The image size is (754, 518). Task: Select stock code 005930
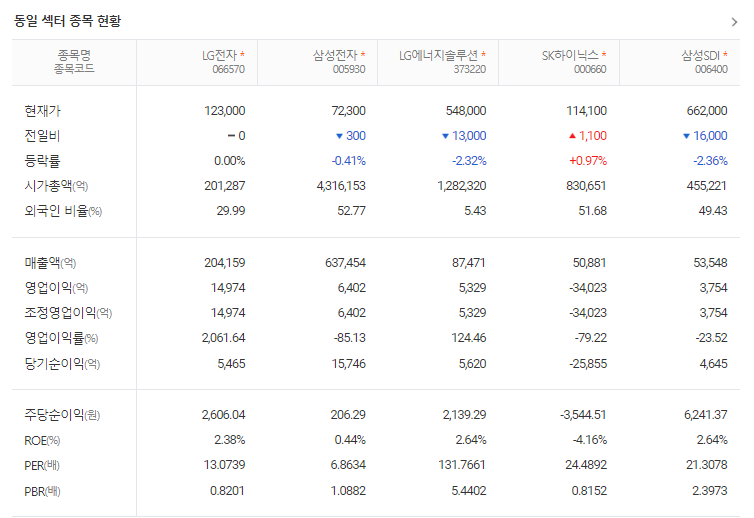click(349, 69)
